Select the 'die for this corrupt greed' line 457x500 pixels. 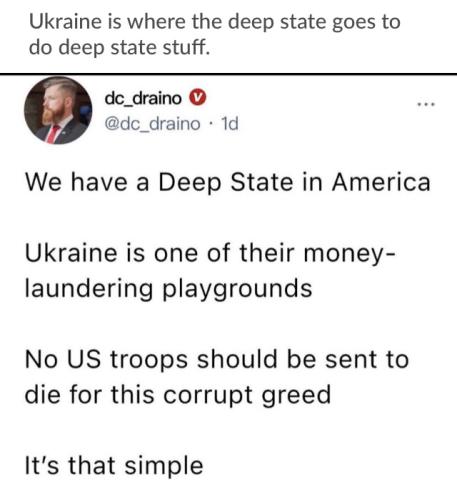(x=178, y=395)
